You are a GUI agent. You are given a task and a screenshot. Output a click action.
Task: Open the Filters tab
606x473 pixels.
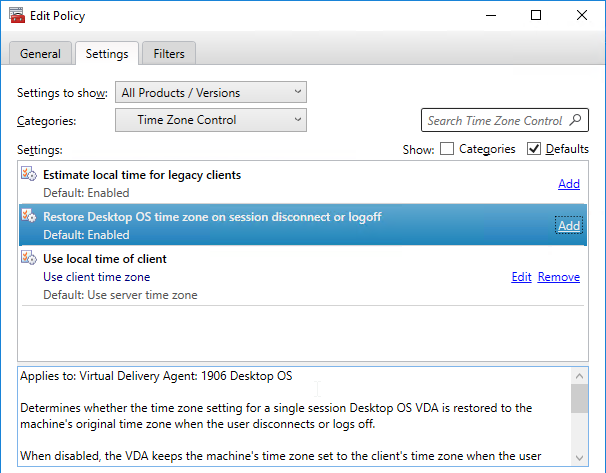[x=169, y=53]
